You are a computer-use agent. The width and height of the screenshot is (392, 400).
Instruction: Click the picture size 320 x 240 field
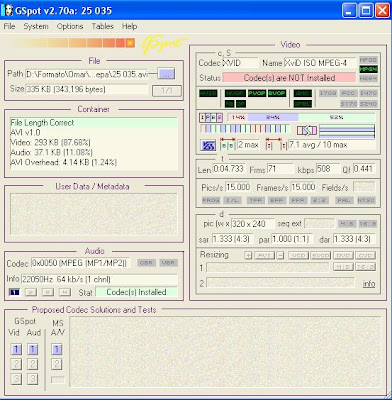pyautogui.click(x=252, y=224)
